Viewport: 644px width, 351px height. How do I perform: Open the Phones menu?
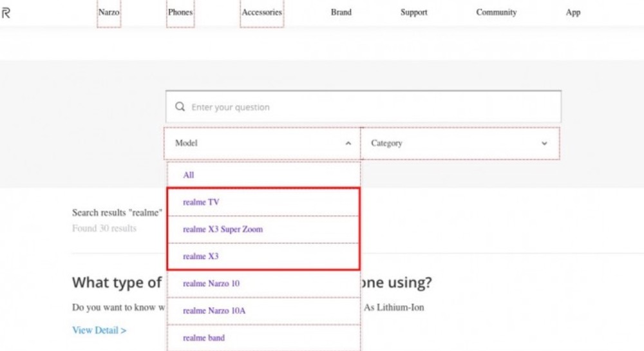[x=180, y=12]
